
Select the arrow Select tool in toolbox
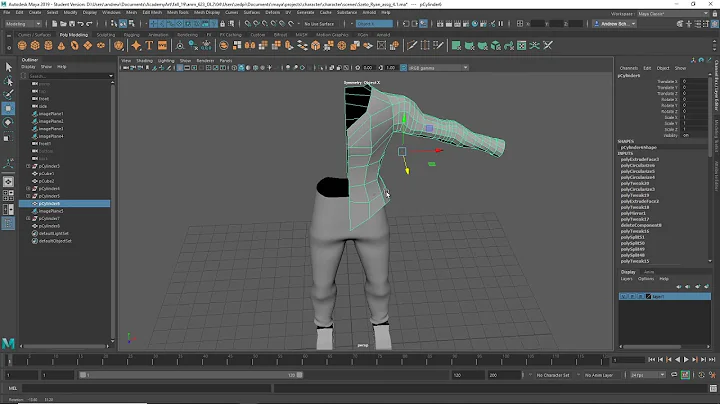[x=8, y=69]
